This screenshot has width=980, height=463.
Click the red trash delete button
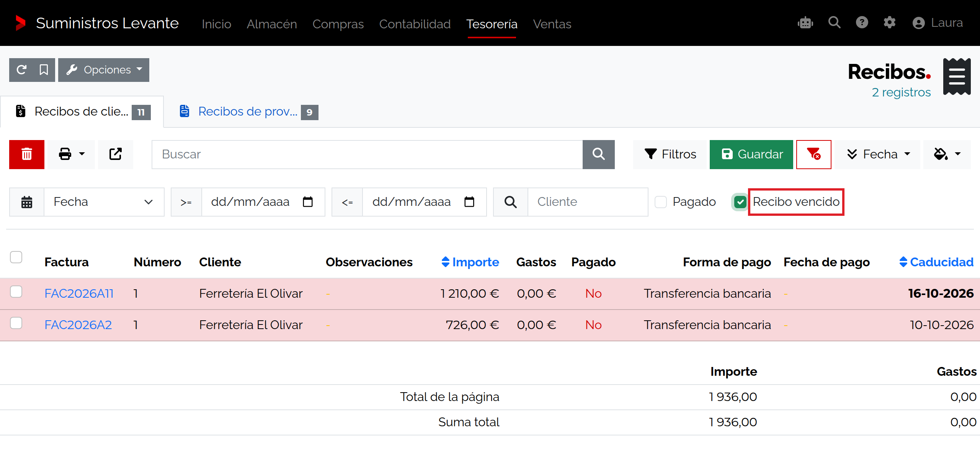[x=27, y=154]
